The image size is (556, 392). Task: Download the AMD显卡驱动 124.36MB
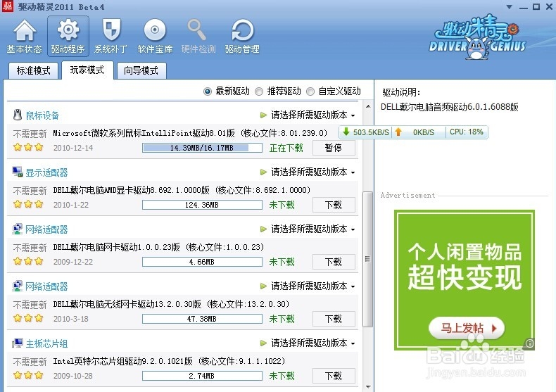[x=334, y=205]
